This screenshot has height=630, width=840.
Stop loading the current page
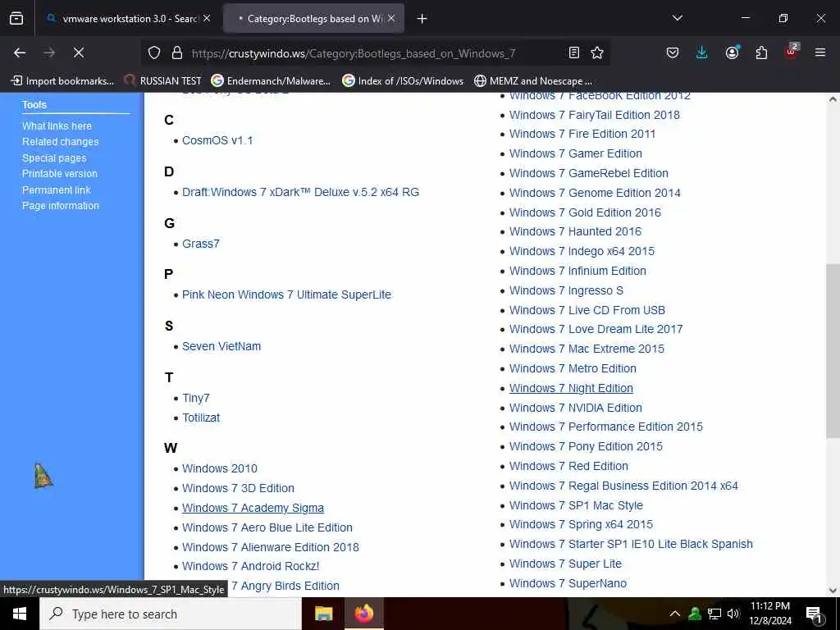(79, 52)
